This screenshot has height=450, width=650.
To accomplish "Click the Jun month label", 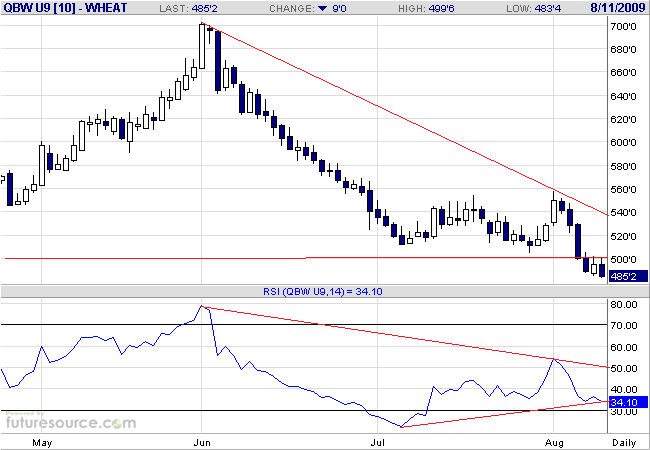I will [202, 443].
